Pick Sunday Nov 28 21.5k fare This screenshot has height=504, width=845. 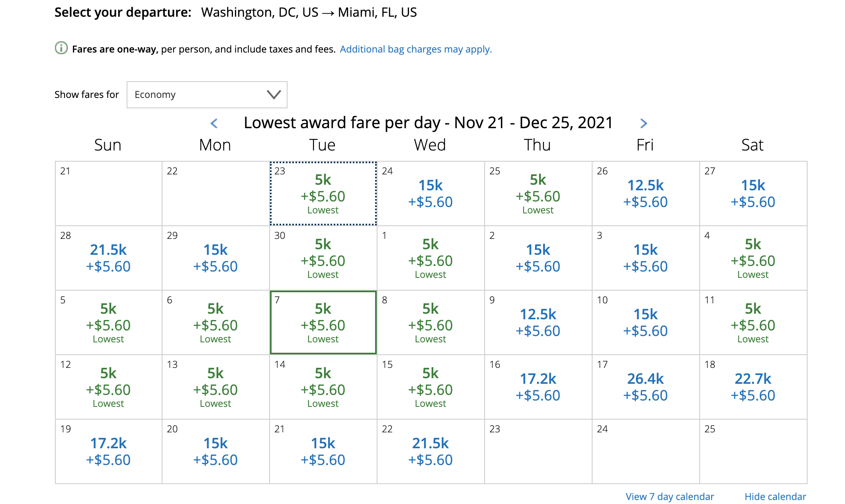(x=108, y=258)
